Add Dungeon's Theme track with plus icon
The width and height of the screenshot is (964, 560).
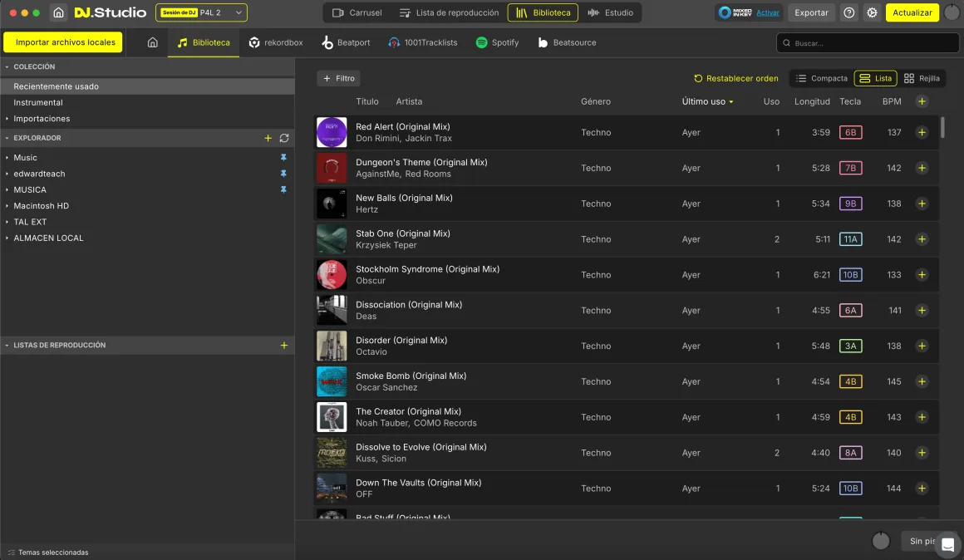point(922,168)
